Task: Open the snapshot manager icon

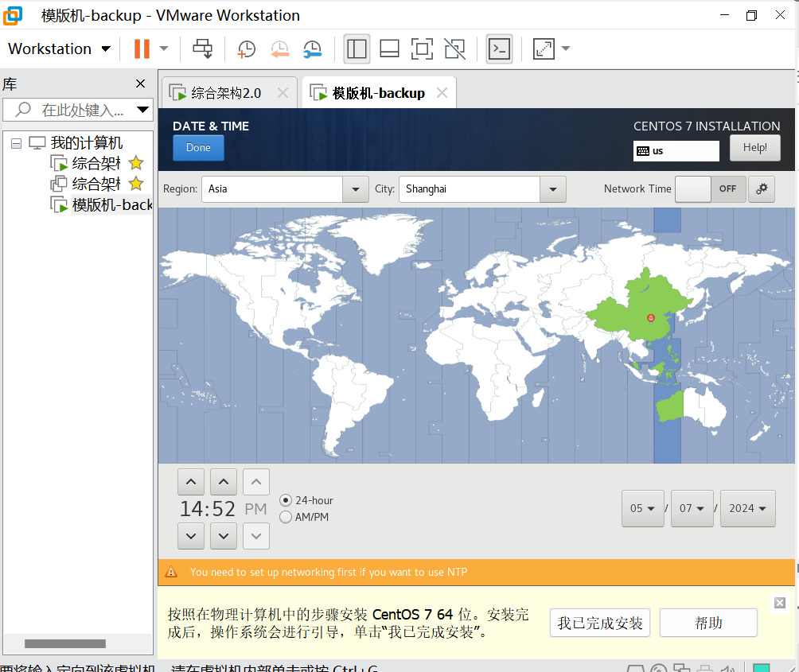Action: click(x=312, y=49)
